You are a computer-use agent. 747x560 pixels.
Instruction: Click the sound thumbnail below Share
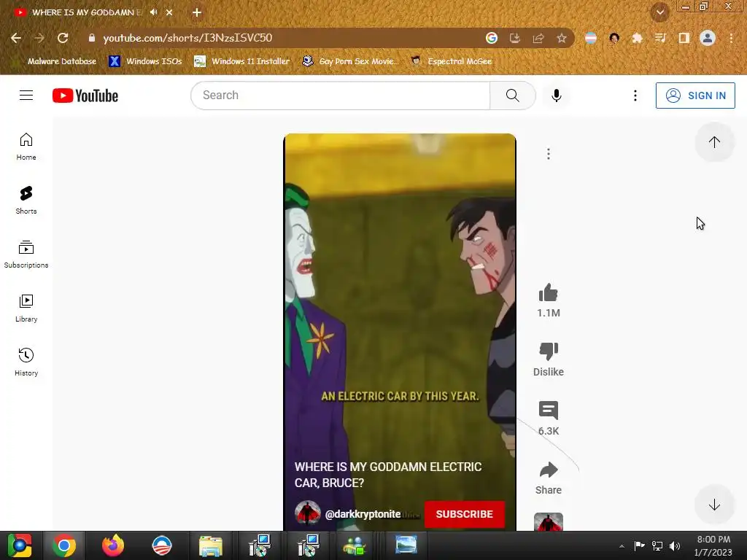549,522
